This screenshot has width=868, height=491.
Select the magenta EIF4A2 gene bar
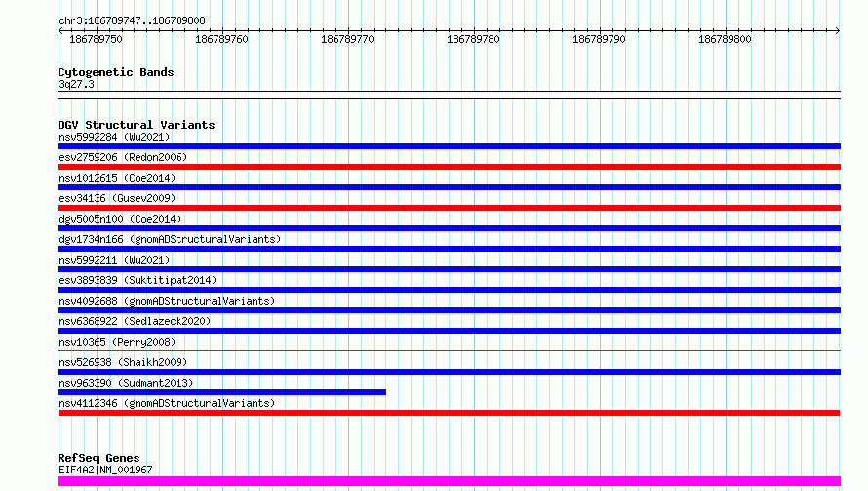point(449,481)
